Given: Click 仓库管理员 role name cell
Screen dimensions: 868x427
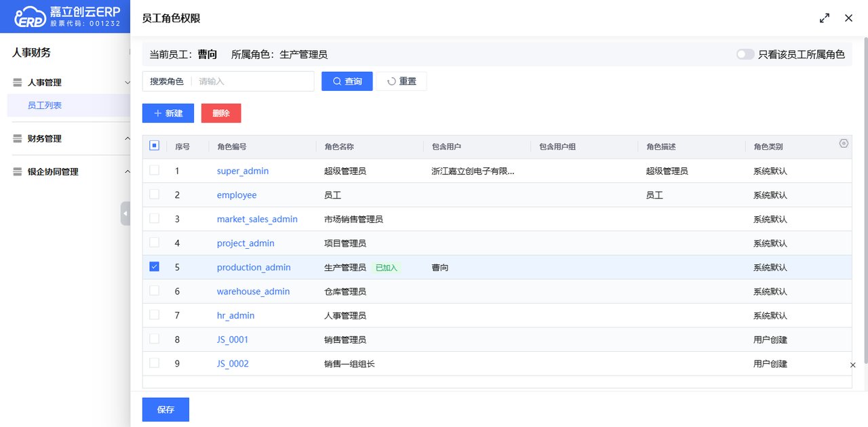Looking at the screenshot, I should 345,291.
